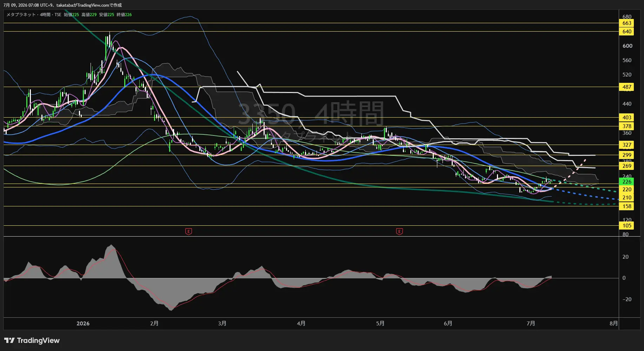Click the 269 price level label

[626, 166]
